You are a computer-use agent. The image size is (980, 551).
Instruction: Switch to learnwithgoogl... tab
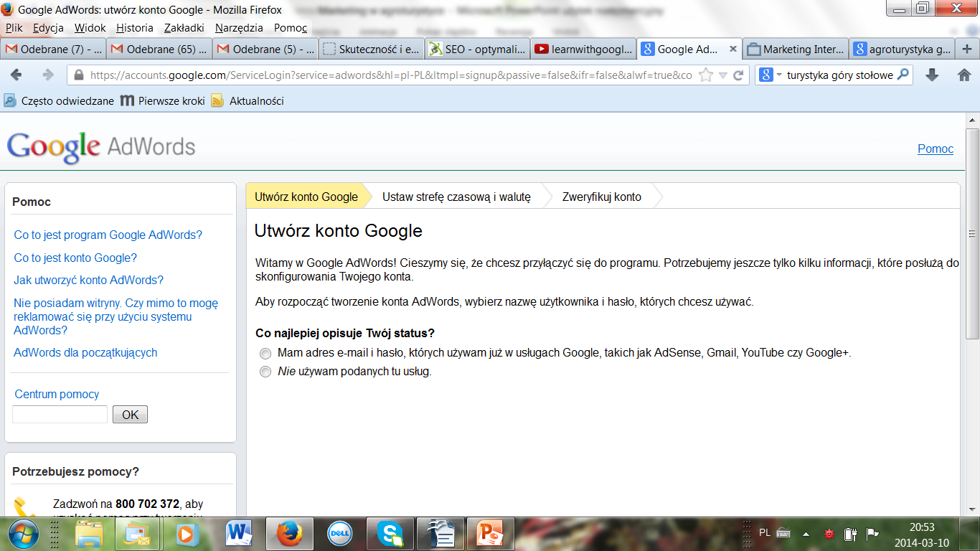584,49
